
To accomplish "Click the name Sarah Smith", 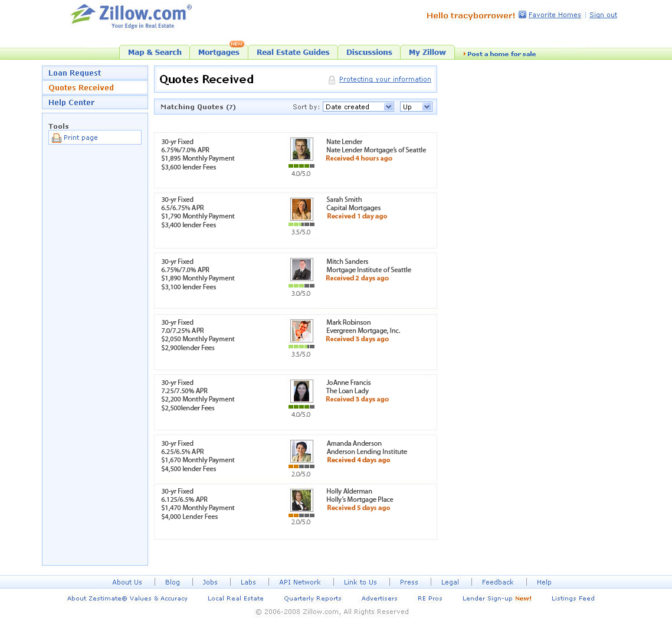I will (x=344, y=200).
